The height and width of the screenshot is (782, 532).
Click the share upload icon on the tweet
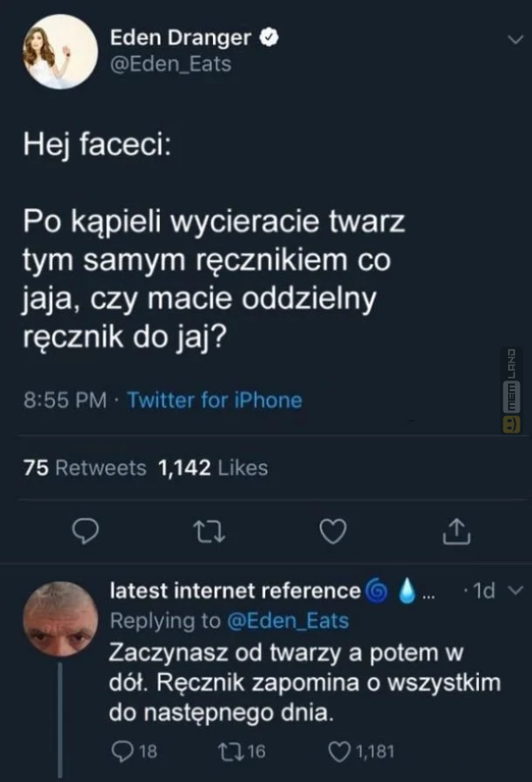click(x=457, y=531)
